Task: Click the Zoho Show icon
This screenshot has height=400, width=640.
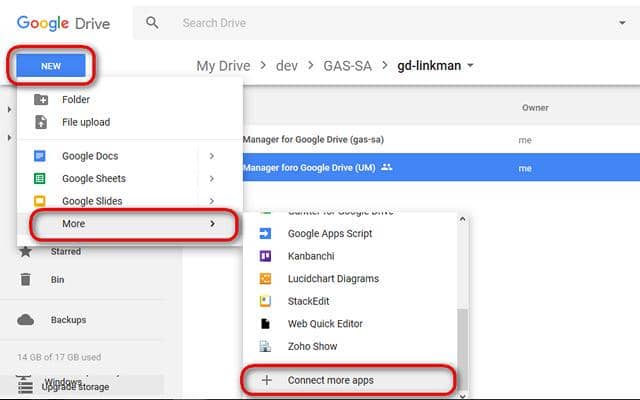Action: 265,346
